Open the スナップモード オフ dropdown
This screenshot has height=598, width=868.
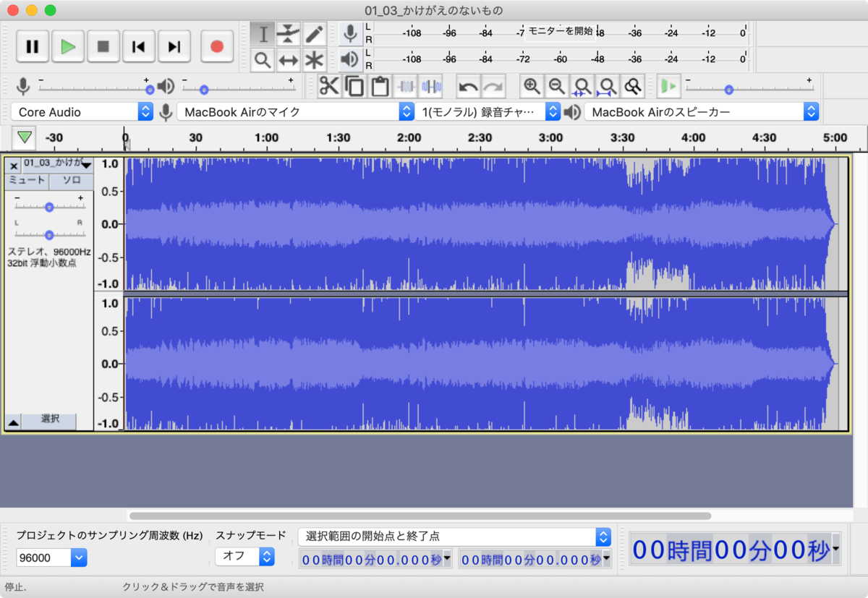click(x=244, y=557)
